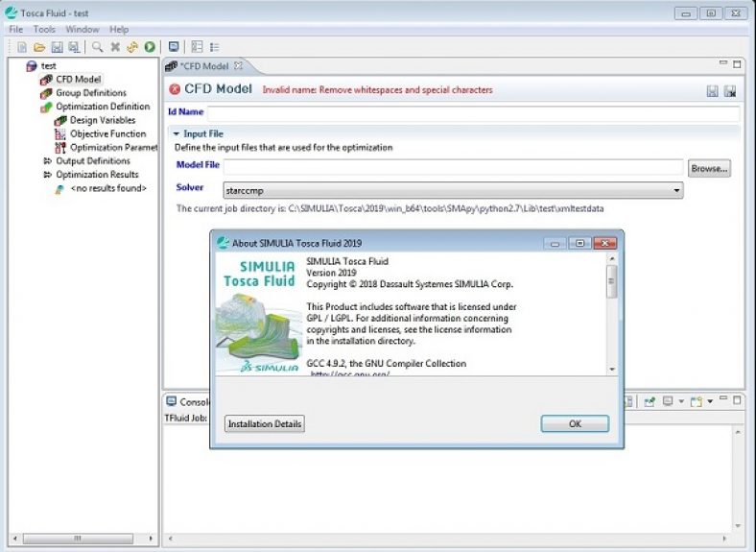Click the pin console icon in Console toolbar
This screenshot has height=552, width=756.
[x=650, y=401]
